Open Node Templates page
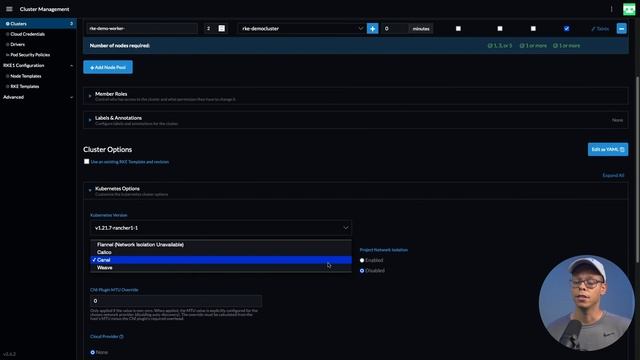This screenshot has height=360, width=640. pyautogui.click(x=25, y=76)
